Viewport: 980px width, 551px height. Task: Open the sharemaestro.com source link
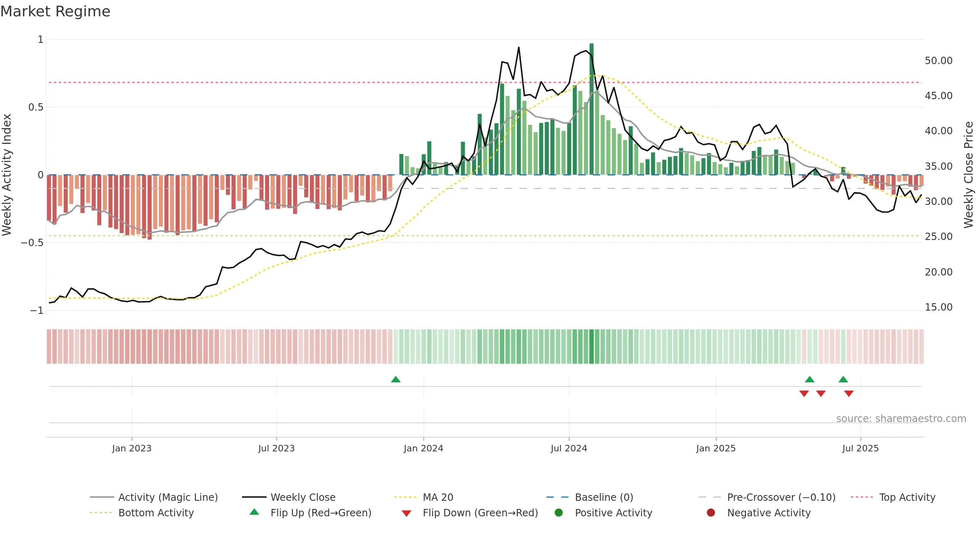(x=901, y=418)
